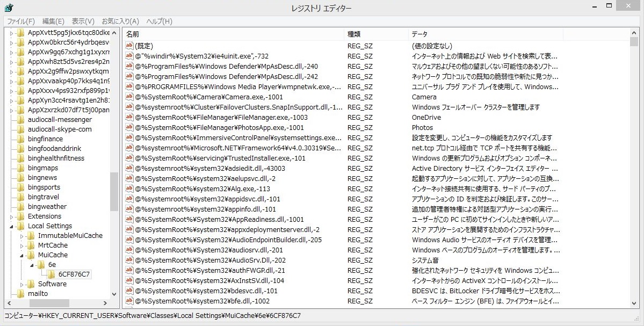This screenshot has width=644, height=326.
Task: Expand the ImmutableMuiCache key
Action: tap(22, 236)
